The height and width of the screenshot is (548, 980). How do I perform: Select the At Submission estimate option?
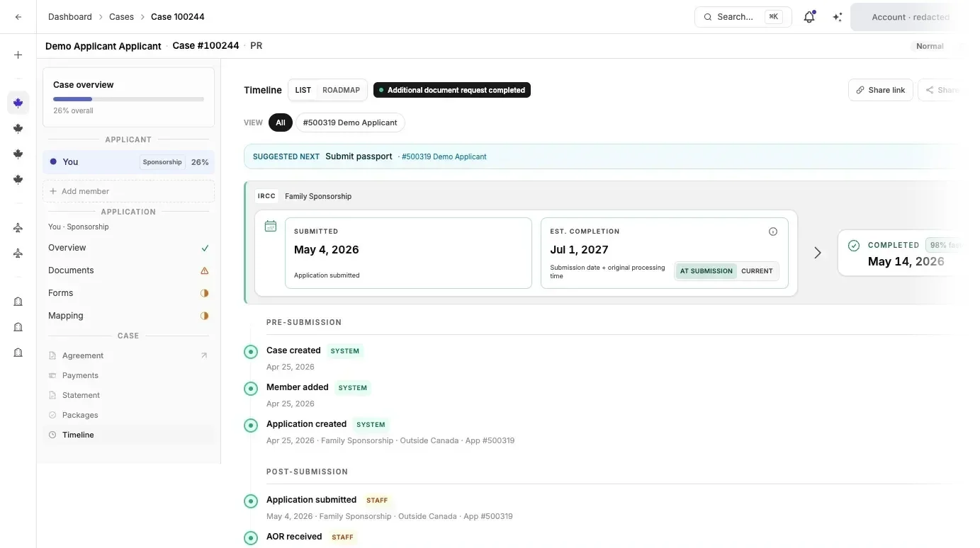pyautogui.click(x=706, y=271)
